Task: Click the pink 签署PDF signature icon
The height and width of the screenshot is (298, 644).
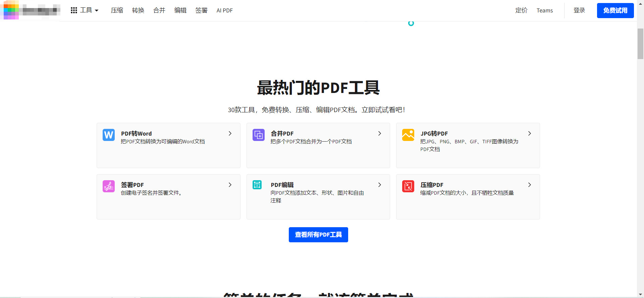Action: (x=109, y=186)
